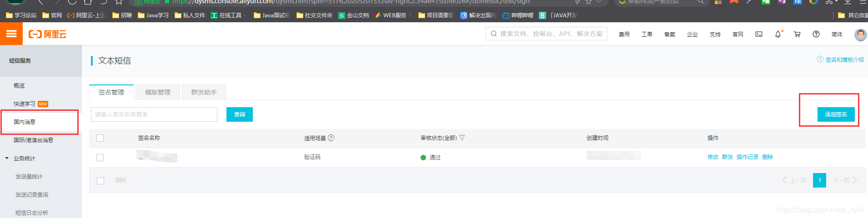Screen dimensions: 868x218
Task: Click the 通过 status cell
Action: [431, 158]
